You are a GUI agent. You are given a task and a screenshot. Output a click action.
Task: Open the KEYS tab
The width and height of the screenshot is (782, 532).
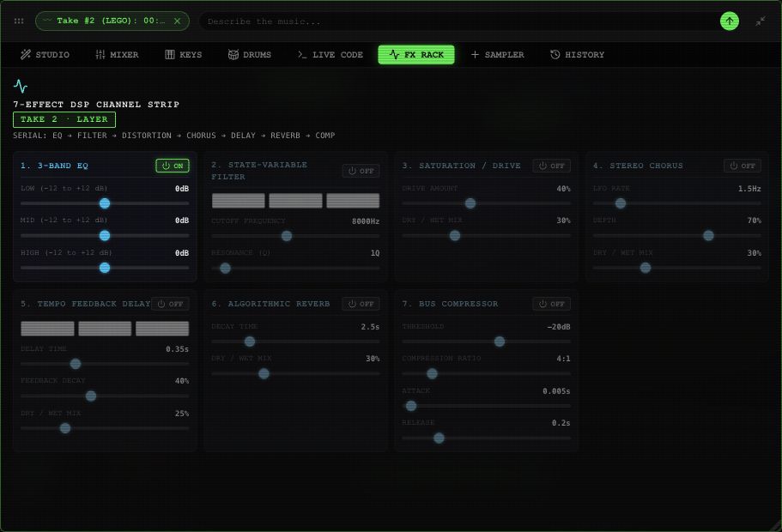pyautogui.click(x=184, y=55)
